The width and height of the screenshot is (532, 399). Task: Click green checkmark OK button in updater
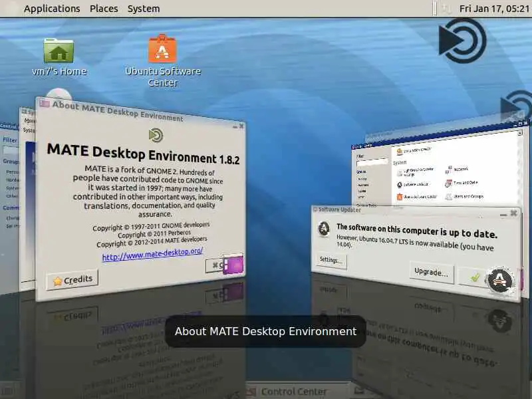[474, 277]
